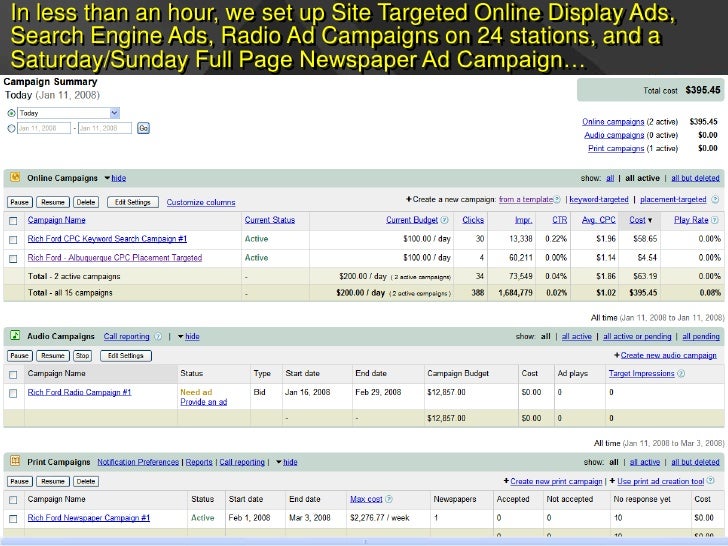Check box for Rich Ford Radio Campaign #1

(13, 393)
